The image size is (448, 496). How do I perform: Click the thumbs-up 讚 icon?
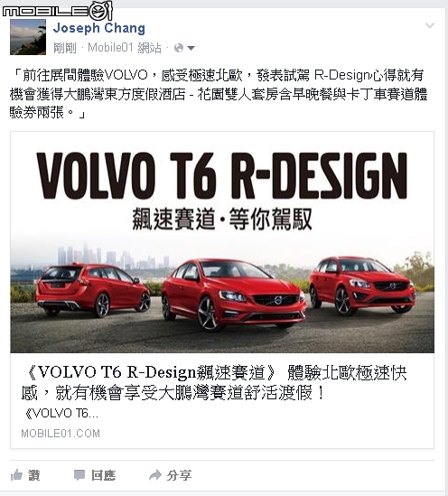tap(16, 475)
